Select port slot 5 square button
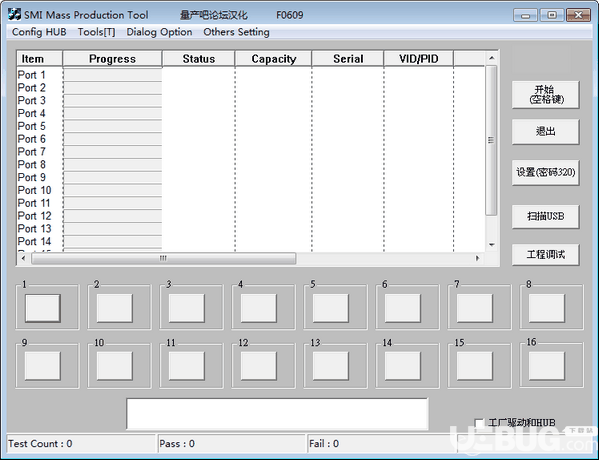Viewport: 599px width, 460px height. point(331,308)
